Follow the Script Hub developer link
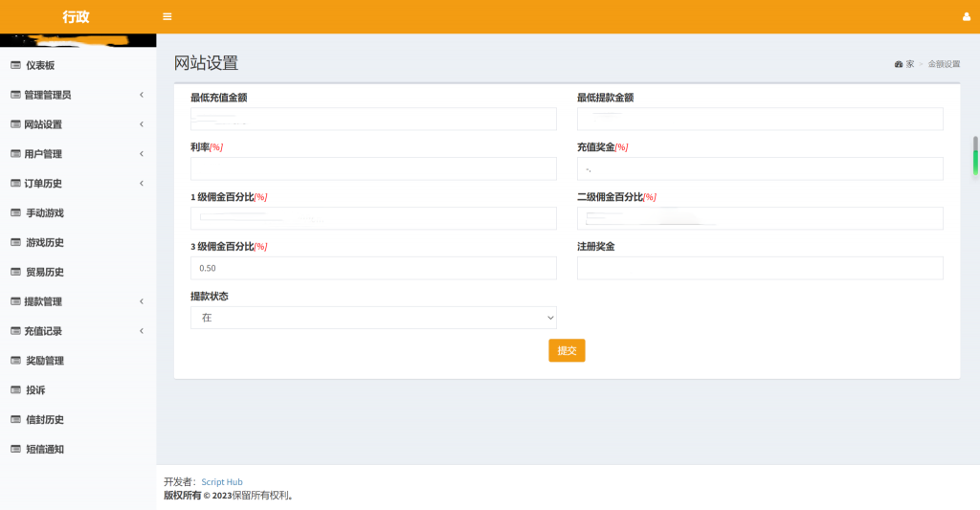The height and width of the screenshot is (510, 980). [221, 482]
